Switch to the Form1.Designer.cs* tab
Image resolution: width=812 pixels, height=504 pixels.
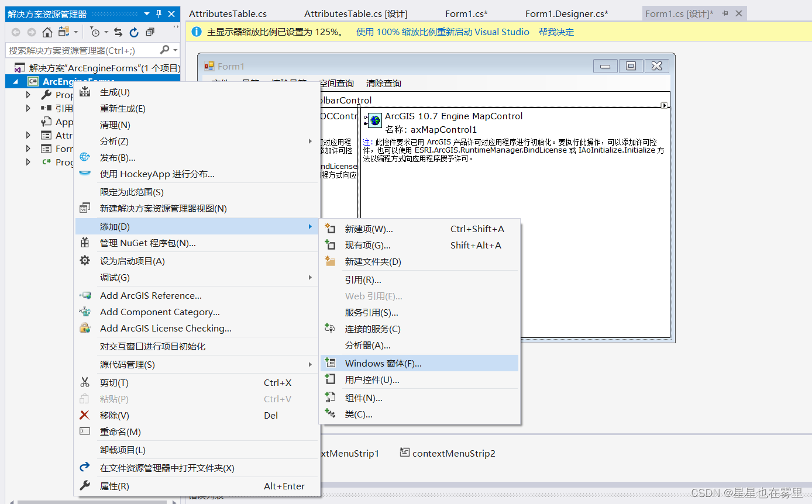point(566,13)
